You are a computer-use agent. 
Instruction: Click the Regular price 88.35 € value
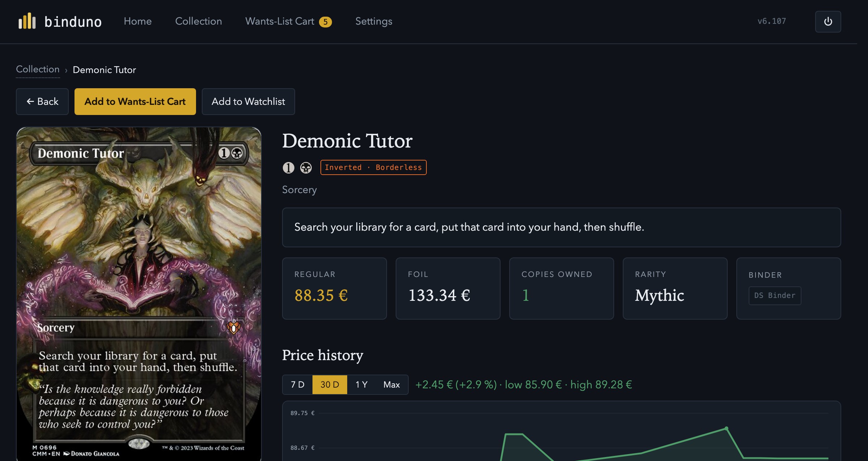pos(321,295)
